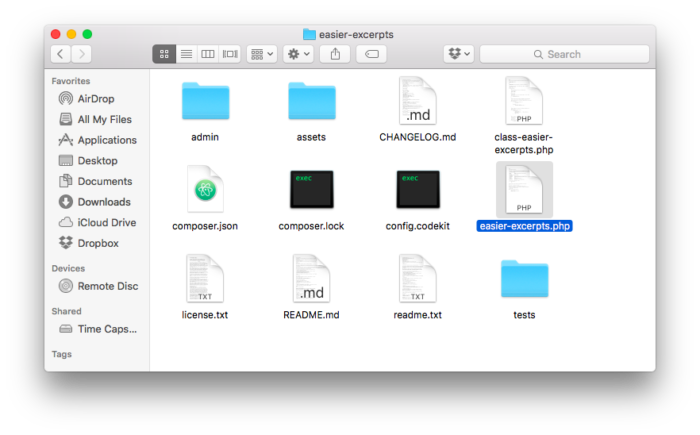Click the license.txt filename label
The image size is (700, 435).
205,315
